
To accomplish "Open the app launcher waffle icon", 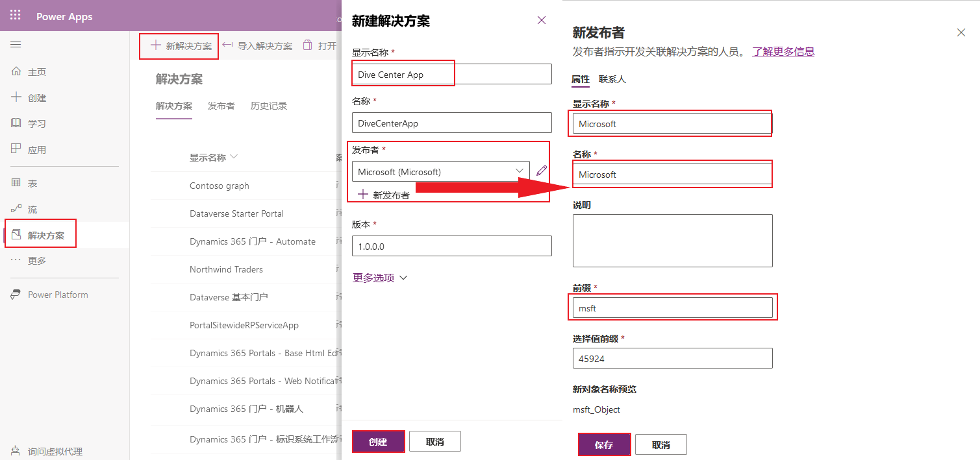I will (16, 16).
